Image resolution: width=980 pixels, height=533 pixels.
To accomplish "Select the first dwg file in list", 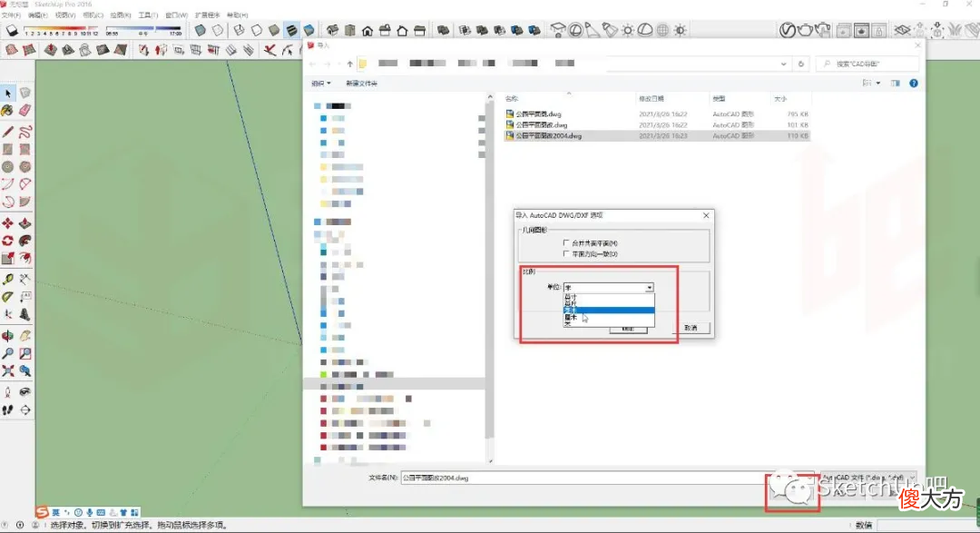I will click(x=656, y=114).
